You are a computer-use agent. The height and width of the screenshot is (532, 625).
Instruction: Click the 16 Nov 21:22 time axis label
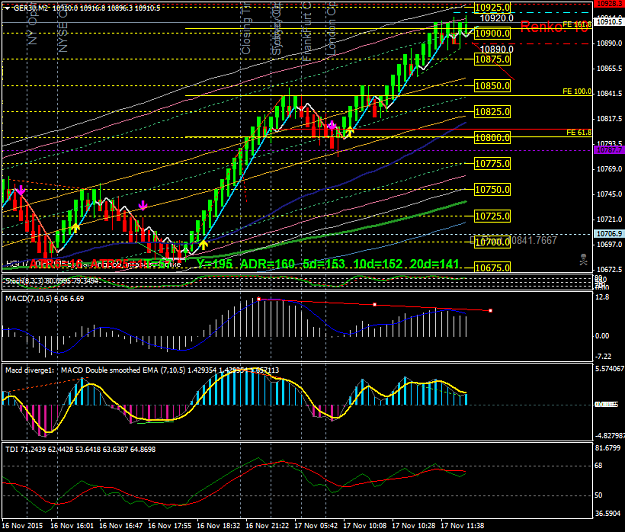coord(267,526)
